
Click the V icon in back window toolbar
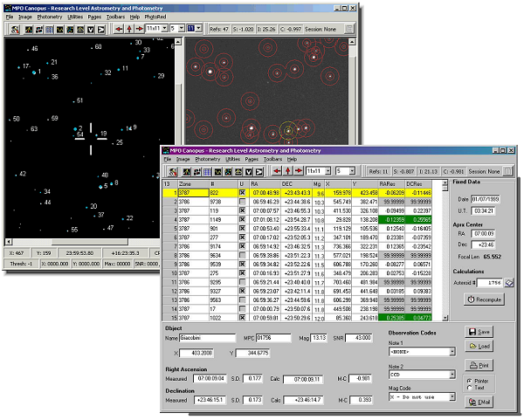[91, 30]
